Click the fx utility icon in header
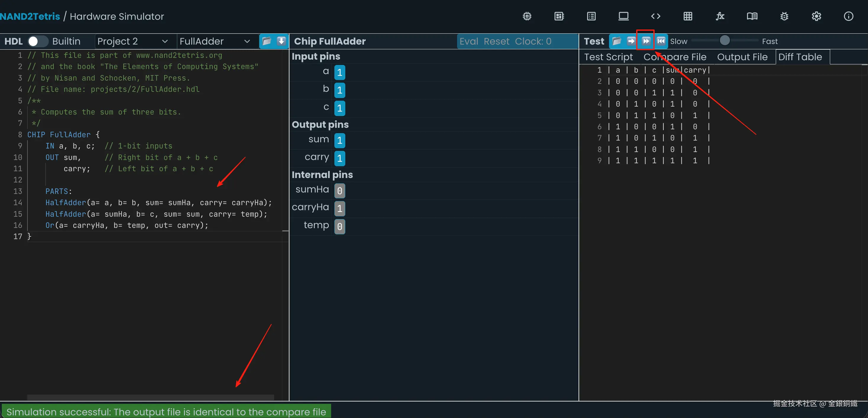The width and height of the screenshot is (868, 418). click(x=720, y=16)
